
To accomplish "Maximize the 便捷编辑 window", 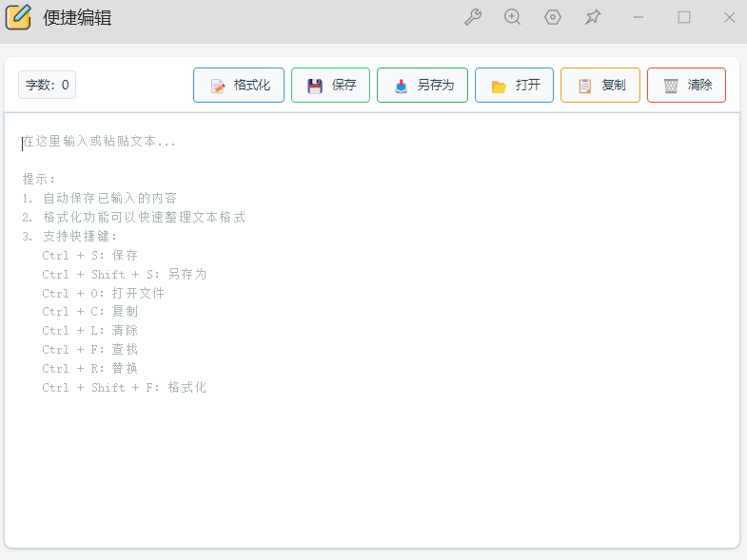I will 684,17.
